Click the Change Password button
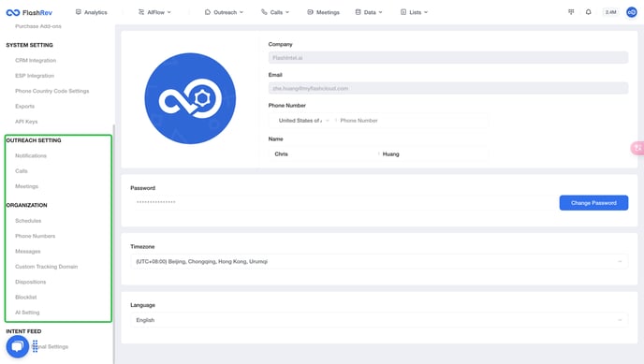 tap(593, 203)
